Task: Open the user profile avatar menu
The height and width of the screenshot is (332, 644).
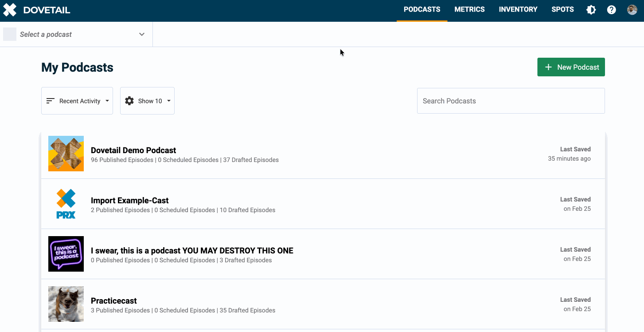Action: point(632,10)
